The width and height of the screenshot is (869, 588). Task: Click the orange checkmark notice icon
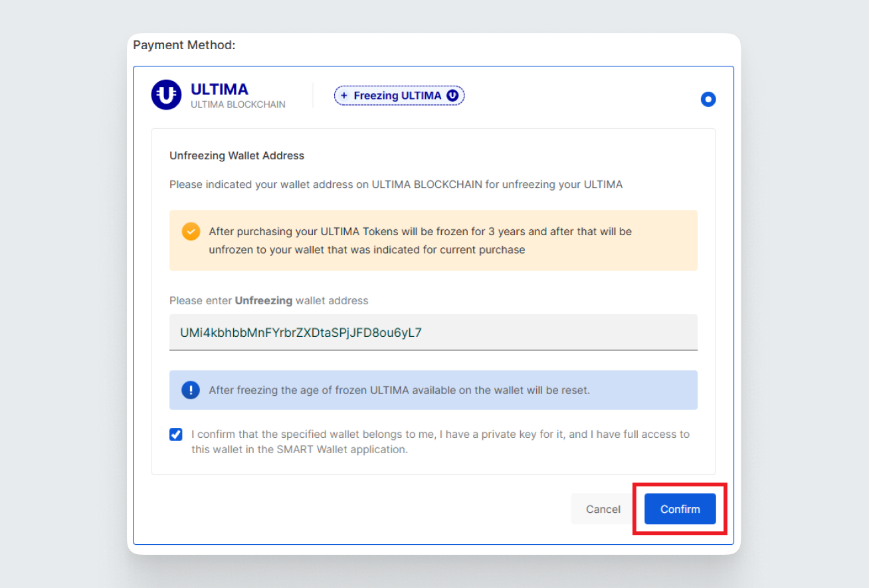[191, 232]
